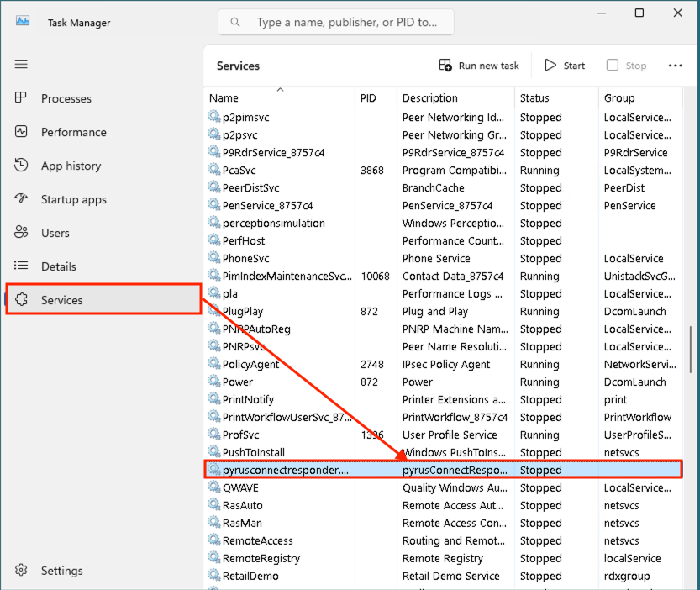Select the PNRPAutoReg service name
This screenshot has width=700, height=590.
256,329
